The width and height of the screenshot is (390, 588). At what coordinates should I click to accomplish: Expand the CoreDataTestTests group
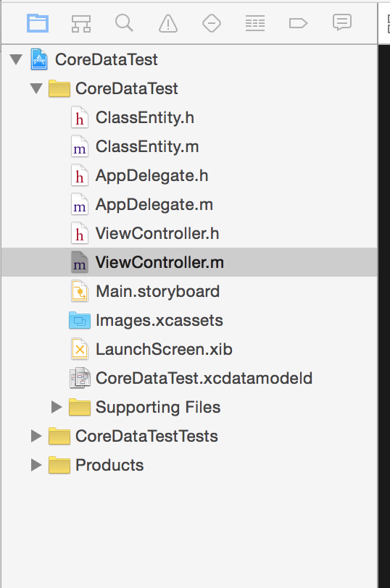[x=36, y=436]
